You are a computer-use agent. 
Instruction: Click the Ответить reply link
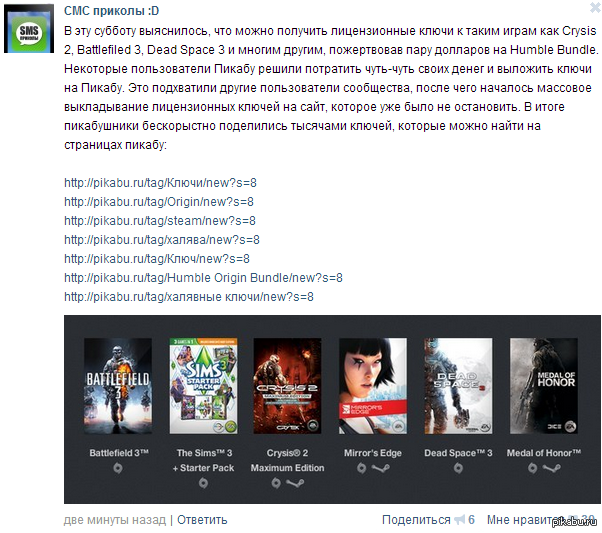202,520
